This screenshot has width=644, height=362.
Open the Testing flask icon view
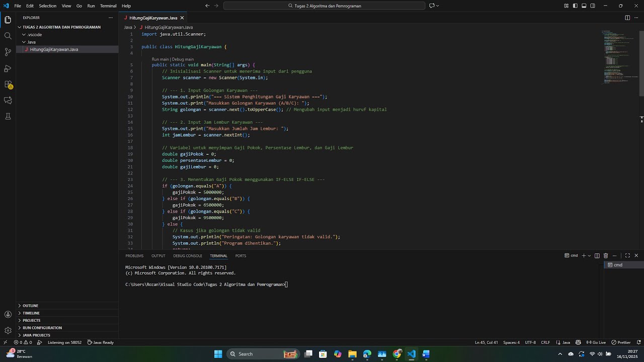pyautogui.click(x=8, y=116)
